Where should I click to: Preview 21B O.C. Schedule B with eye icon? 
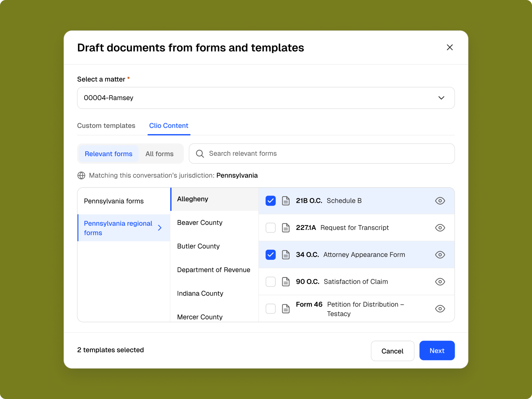[440, 201]
